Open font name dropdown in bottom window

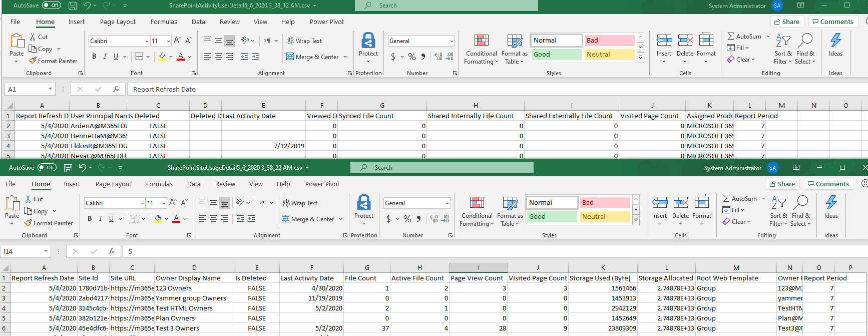coord(142,203)
